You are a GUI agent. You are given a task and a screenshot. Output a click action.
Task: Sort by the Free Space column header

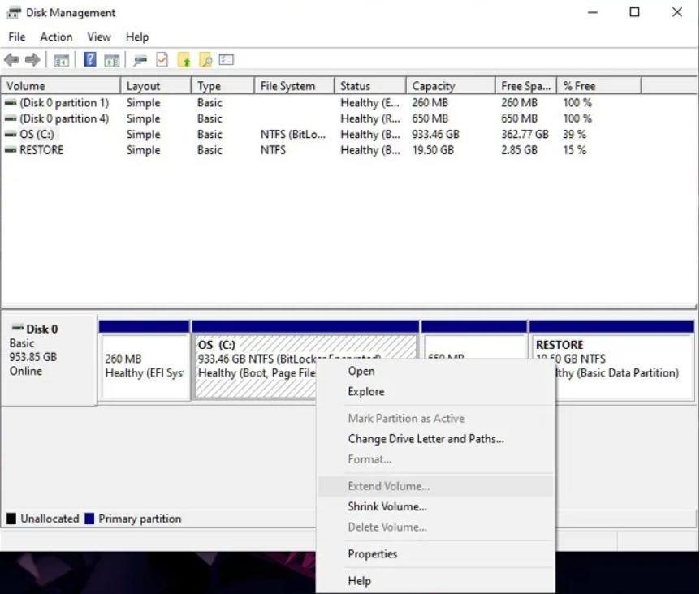pyautogui.click(x=526, y=86)
